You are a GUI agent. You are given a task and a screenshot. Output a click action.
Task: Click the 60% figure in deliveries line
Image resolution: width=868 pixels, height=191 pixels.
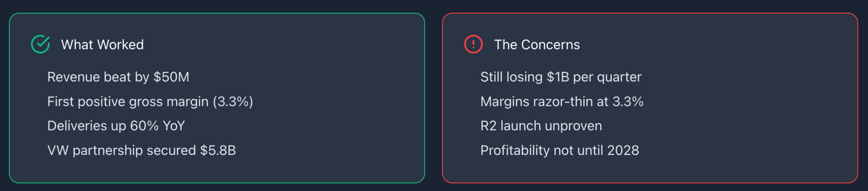144,126
